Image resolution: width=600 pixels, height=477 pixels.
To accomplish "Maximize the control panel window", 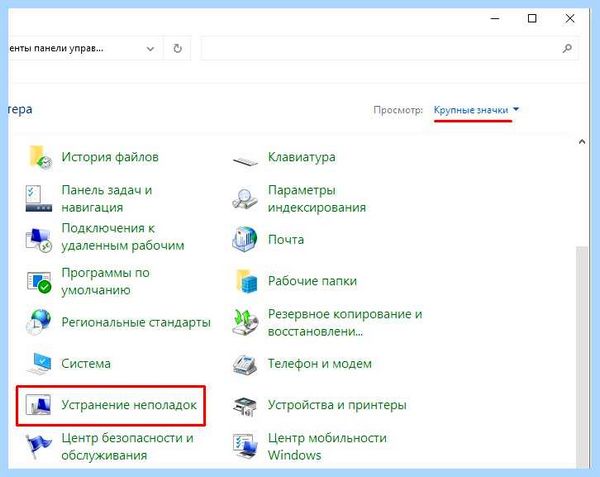I will tap(532, 18).
